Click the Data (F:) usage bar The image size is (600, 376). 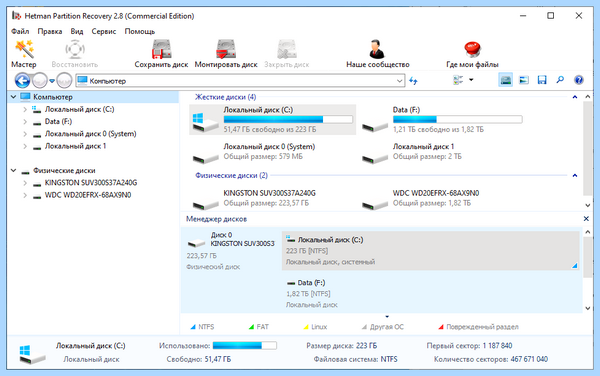458,120
